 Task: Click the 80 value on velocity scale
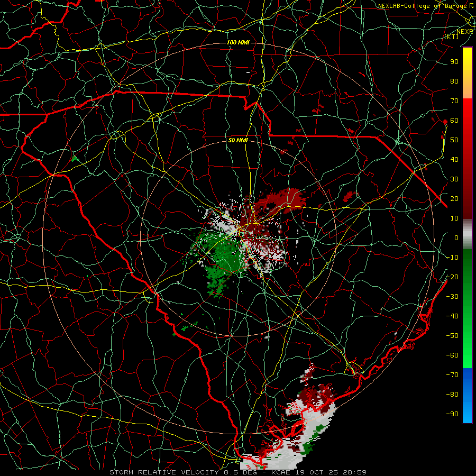click(x=454, y=81)
